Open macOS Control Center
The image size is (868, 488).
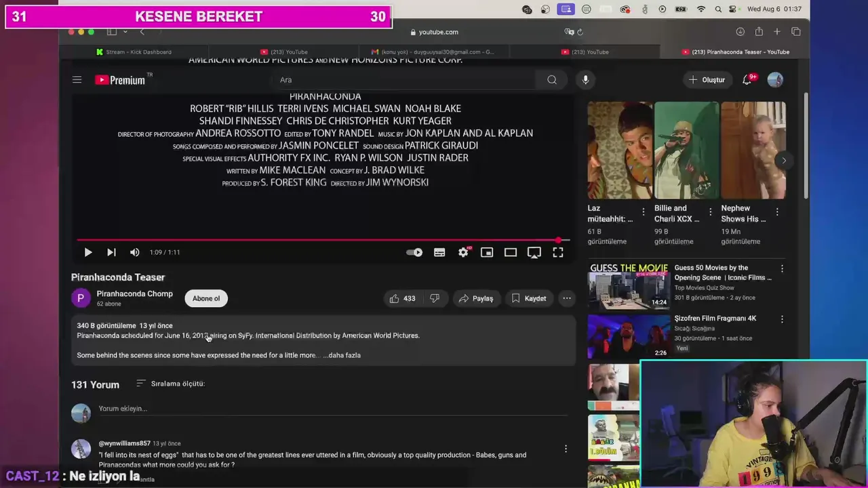[x=733, y=9]
